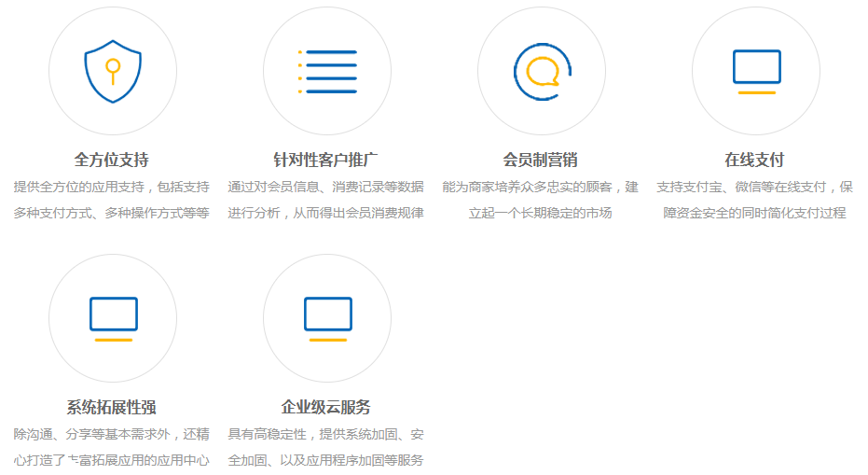Click the text line 立起一个长期稳定的市场

(541, 213)
